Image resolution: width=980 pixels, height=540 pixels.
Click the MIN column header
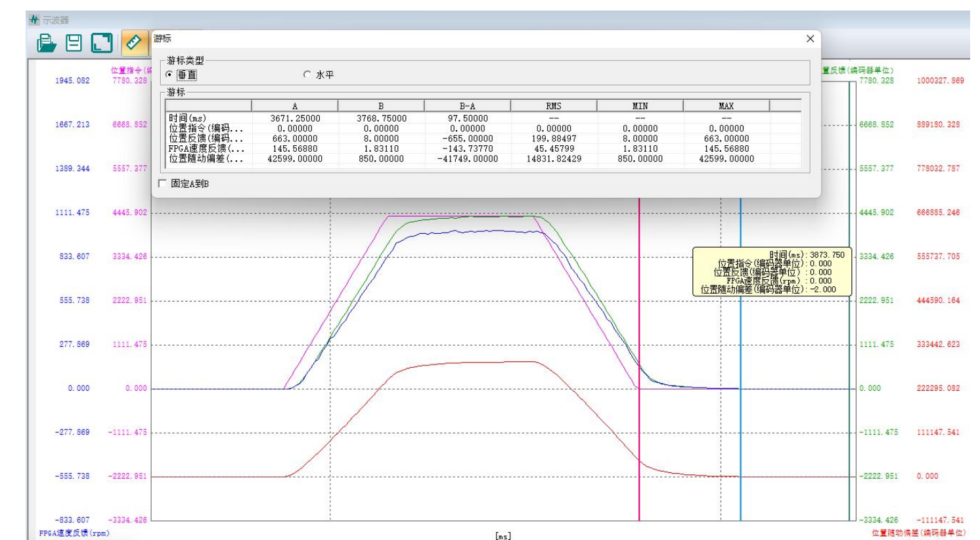pos(640,106)
